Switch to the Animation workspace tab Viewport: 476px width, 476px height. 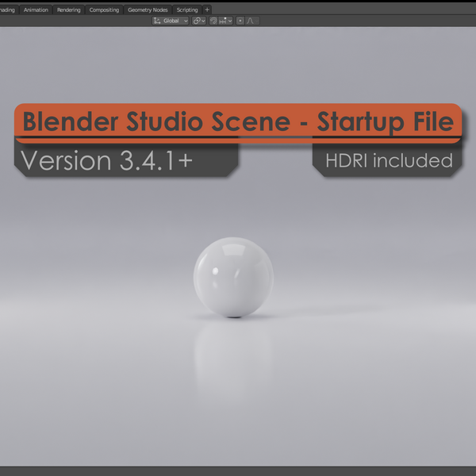[x=36, y=10]
